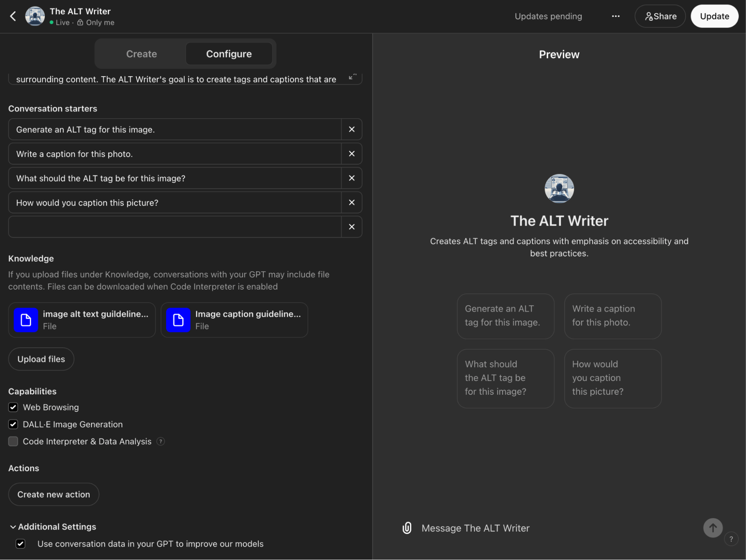746x560 pixels.
Task: Click the back arrow icon
Action: coord(13,16)
